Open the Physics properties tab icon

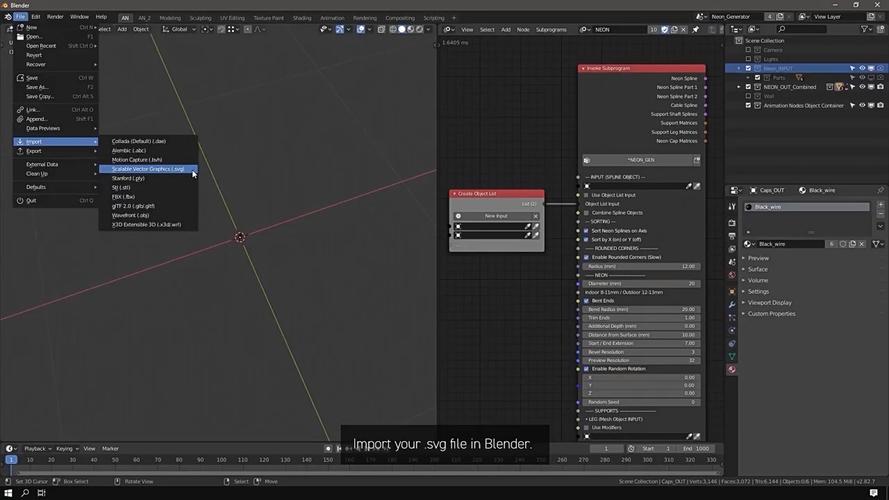(732, 330)
